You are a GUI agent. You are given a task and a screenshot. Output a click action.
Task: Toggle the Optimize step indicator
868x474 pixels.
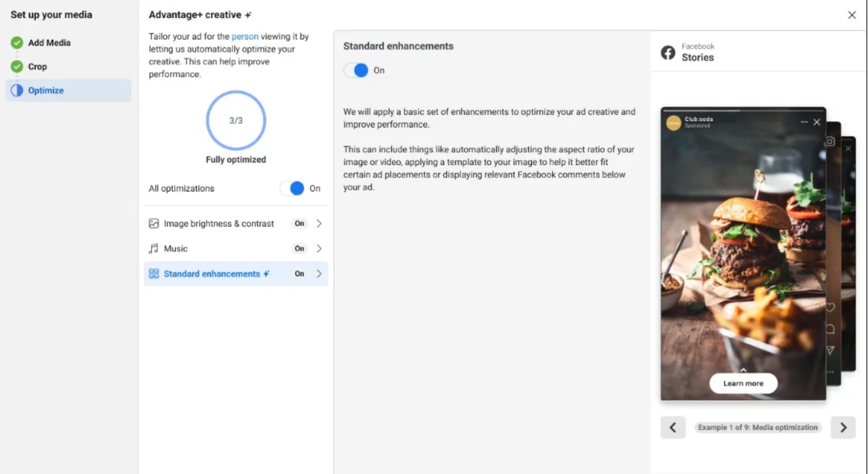point(16,90)
